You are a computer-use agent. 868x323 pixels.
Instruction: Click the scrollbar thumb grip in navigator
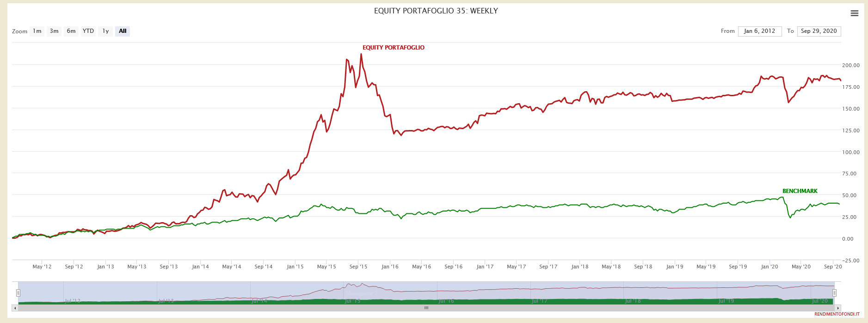(426, 308)
